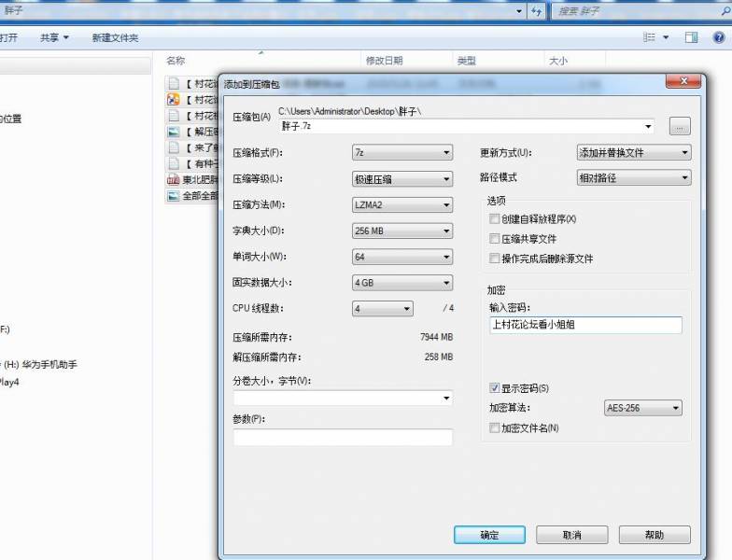Viewport: 732px width, 560px height.
Task: Click the refresh icon beside the address bar
Action: pyautogui.click(x=537, y=11)
